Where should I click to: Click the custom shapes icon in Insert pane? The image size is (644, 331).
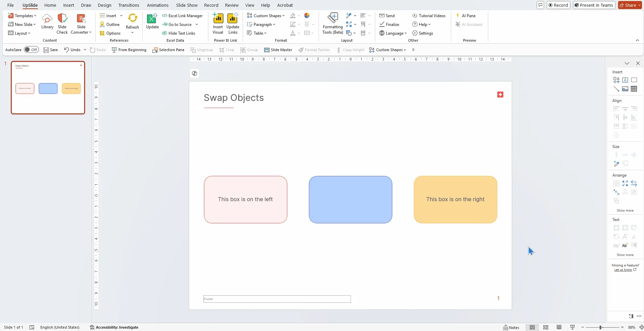tap(616, 80)
